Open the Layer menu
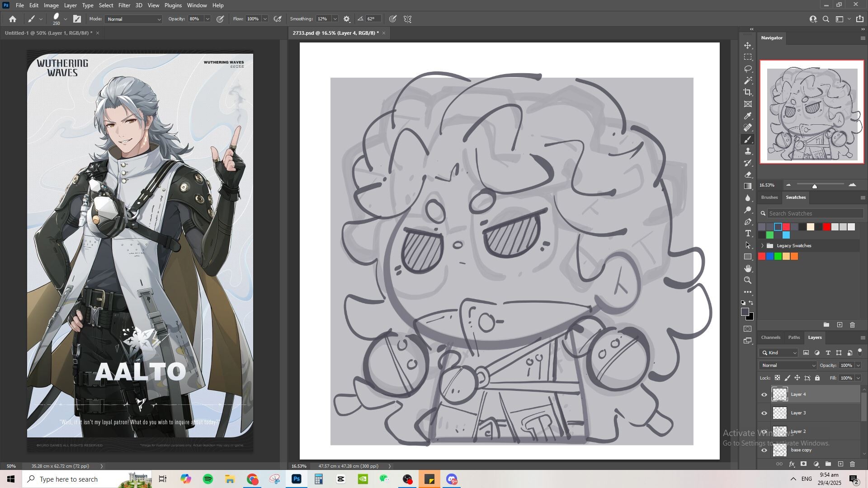Screen dimensions: 868x488 pos(70,5)
